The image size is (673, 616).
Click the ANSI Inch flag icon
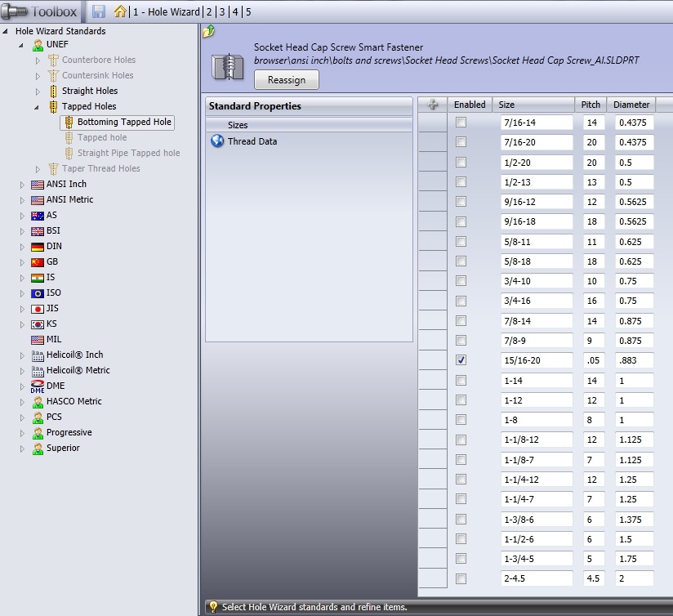[x=38, y=185]
